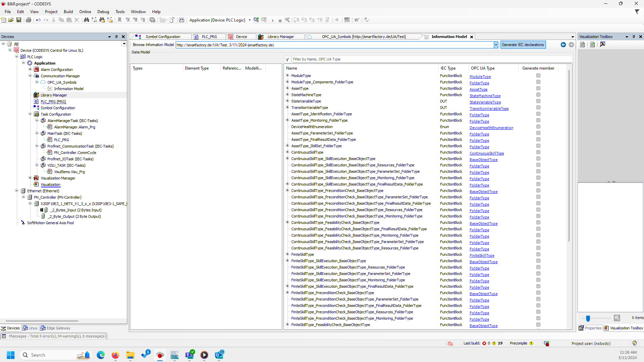Toggle Generate member checkbox for FiniteSkillType
This screenshot has width=644, height=362.
pyautogui.click(x=538, y=254)
